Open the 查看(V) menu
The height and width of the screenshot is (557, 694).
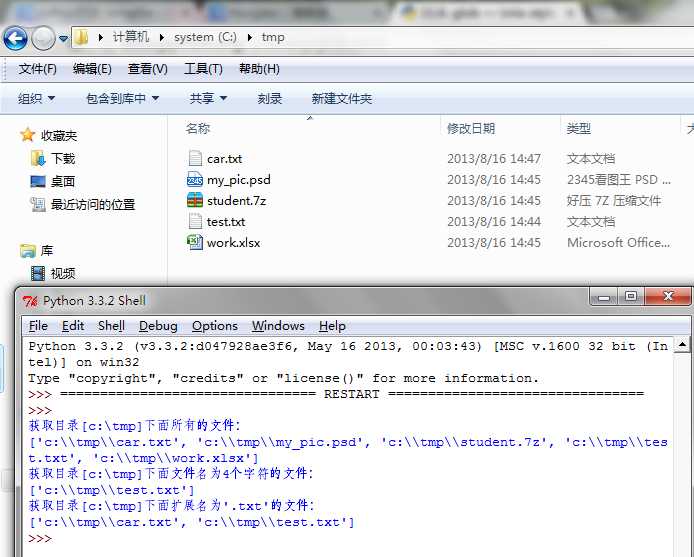tap(147, 69)
